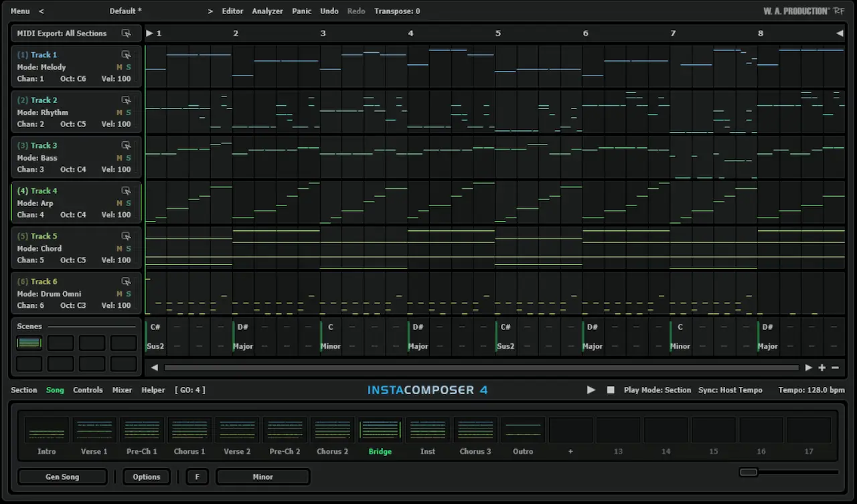The height and width of the screenshot is (504, 857).
Task: Click the MIDI export icon for Track 3
Action: coord(126,145)
